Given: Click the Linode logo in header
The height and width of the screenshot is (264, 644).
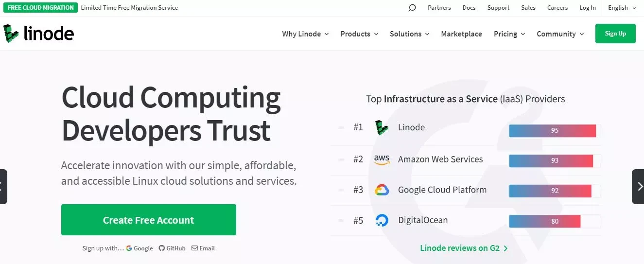Looking at the screenshot, I should 39,34.
